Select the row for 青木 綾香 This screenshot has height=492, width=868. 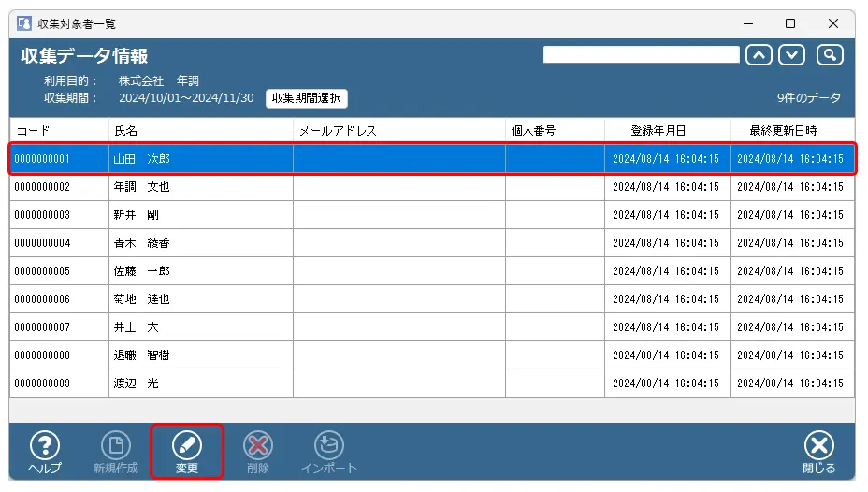point(200,243)
